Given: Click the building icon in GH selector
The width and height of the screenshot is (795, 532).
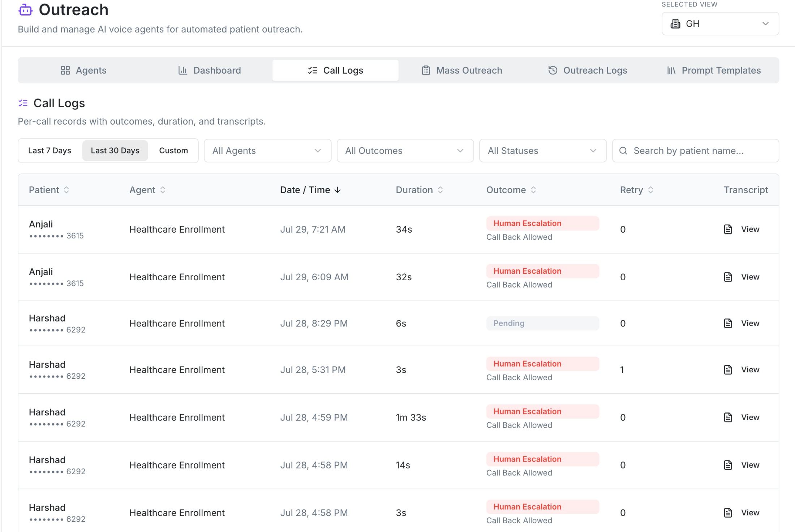Looking at the screenshot, I should click(675, 24).
